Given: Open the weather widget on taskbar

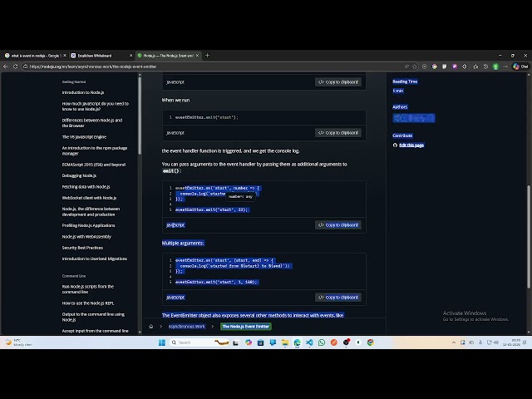Looking at the screenshot, I should click(x=18, y=342).
